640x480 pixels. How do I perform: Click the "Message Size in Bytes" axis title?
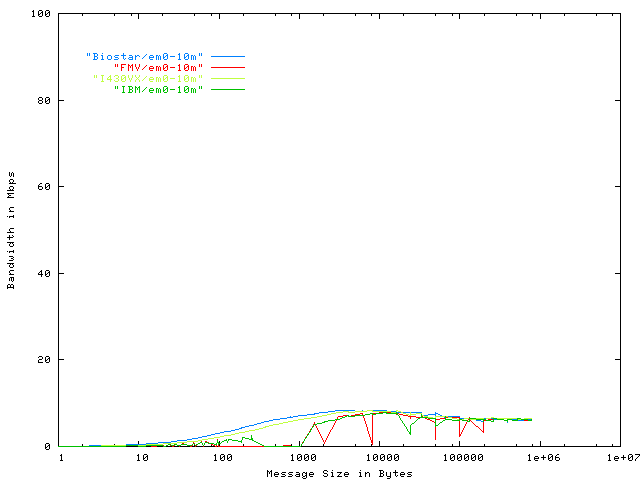coord(339,473)
